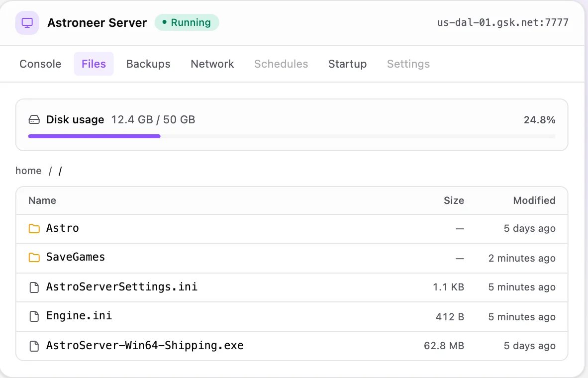Open the AstroServerSettings.ini file
The height and width of the screenshot is (378, 588).
pos(121,287)
